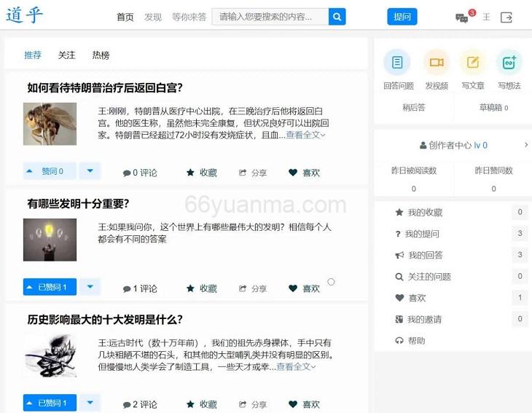
Task: Open the 发视频 video icon
Action: pos(437,63)
